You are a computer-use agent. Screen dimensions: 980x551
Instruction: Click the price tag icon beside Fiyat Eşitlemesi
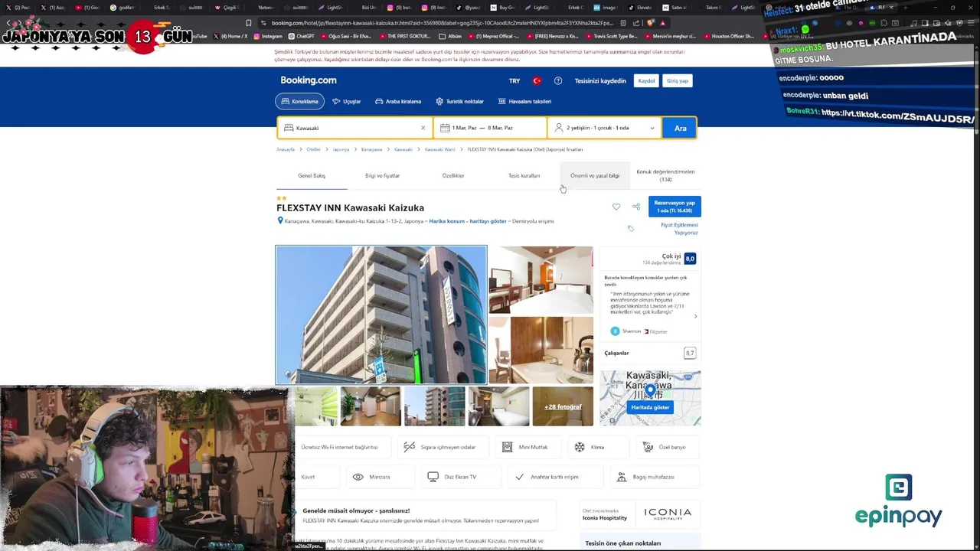[x=631, y=228]
